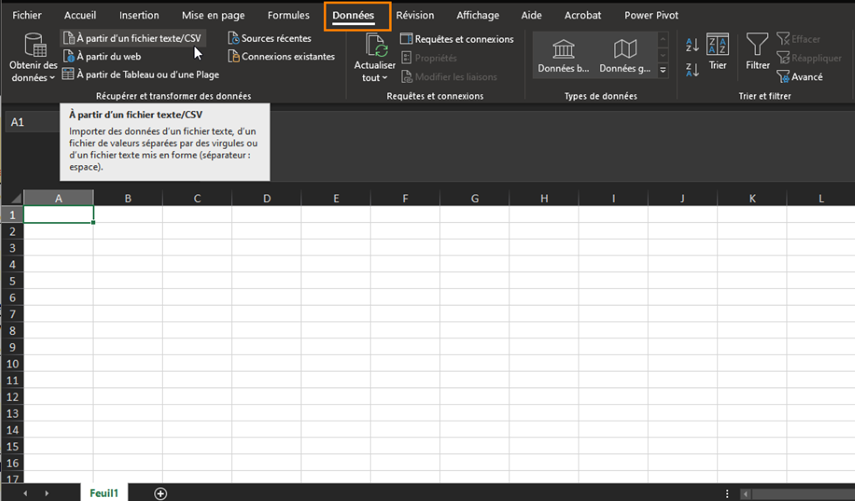Switch to the Feuil1 sheet tab
This screenshot has width=855, height=501.
(104, 493)
